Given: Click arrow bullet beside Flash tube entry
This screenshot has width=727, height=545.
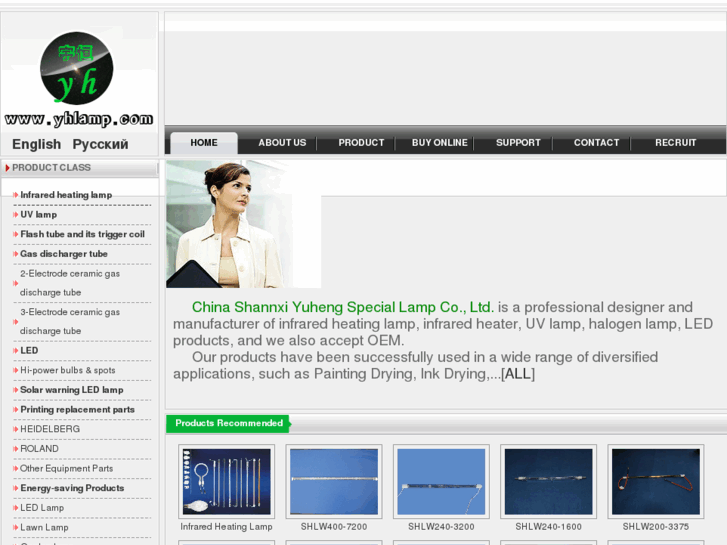Looking at the screenshot, I should 16,234.
